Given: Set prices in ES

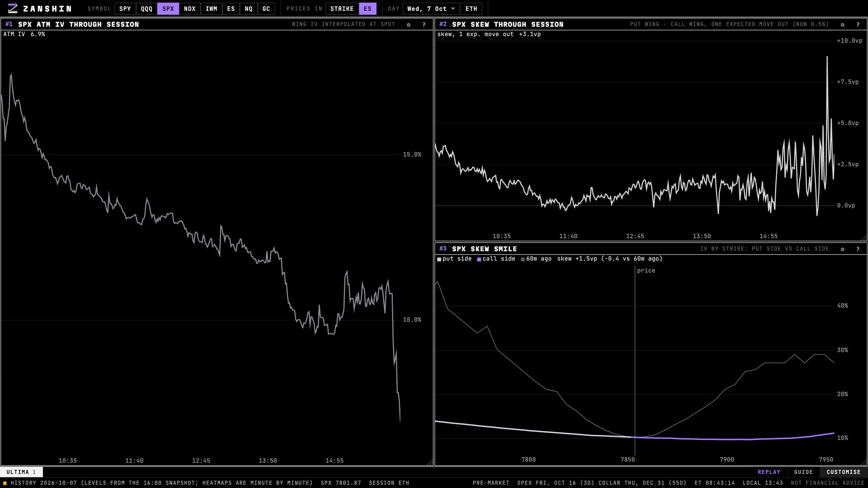Looking at the screenshot, I should tap(368, 9).
